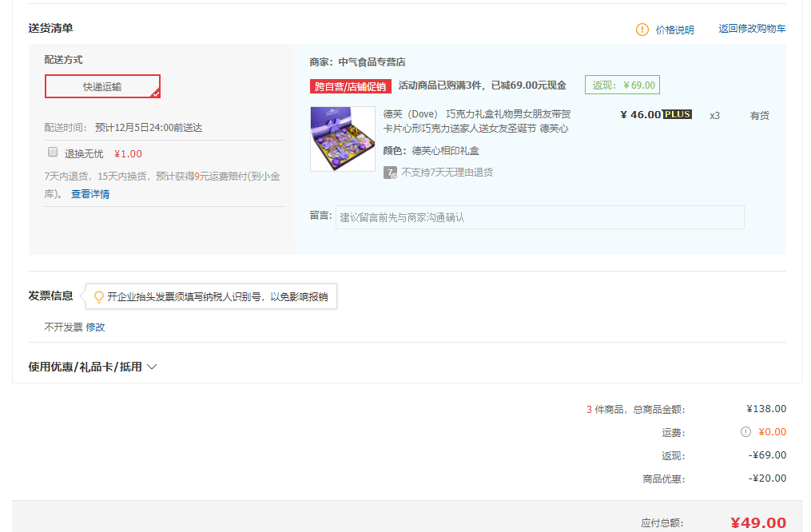The image size is (811, 532).
Task: Click the lightbulb tip icon in invoice section
Action: pyautogui.click(x=98, y=297)
